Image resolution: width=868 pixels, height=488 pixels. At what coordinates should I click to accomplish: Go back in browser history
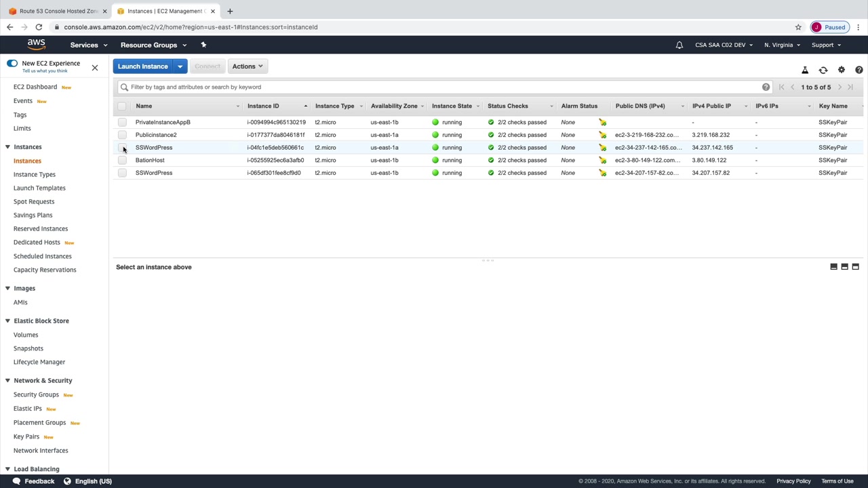pyautogui.click(x=9, y=27)
